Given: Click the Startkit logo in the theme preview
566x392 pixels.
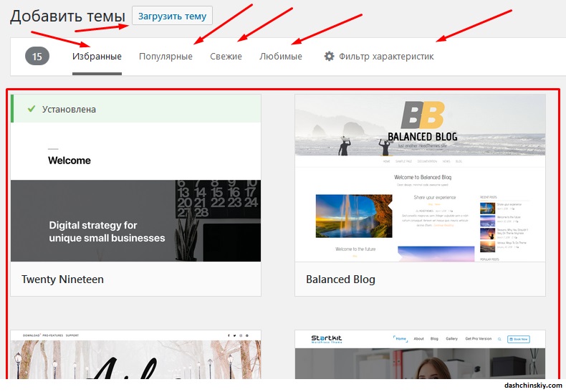Looking at the screenshot, I should pos(327,339).
